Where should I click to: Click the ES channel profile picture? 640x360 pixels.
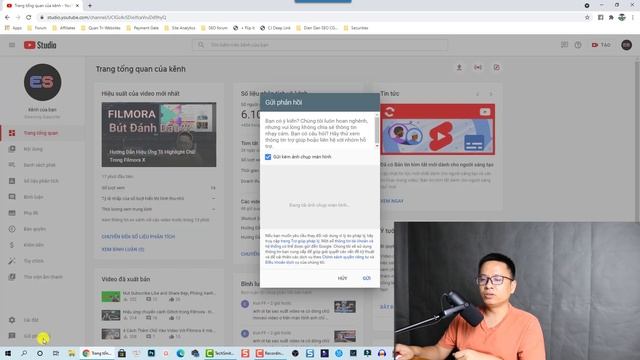42,82
